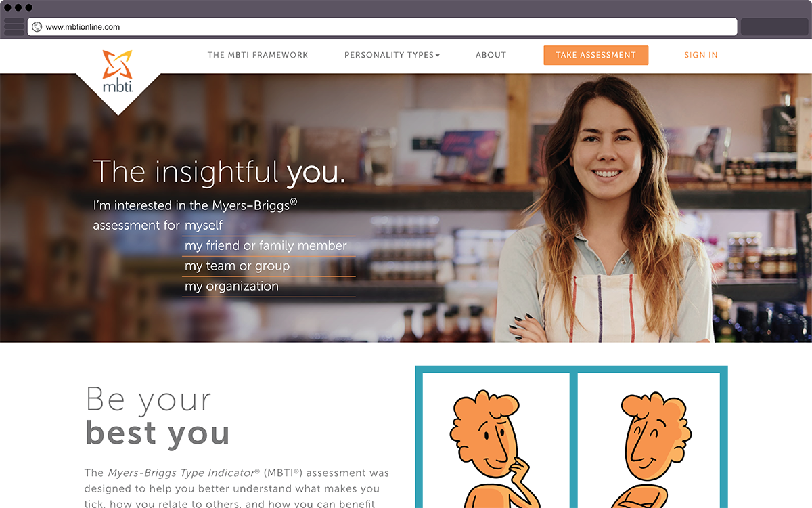Click the dark button right of address bar

click(775, 26)
